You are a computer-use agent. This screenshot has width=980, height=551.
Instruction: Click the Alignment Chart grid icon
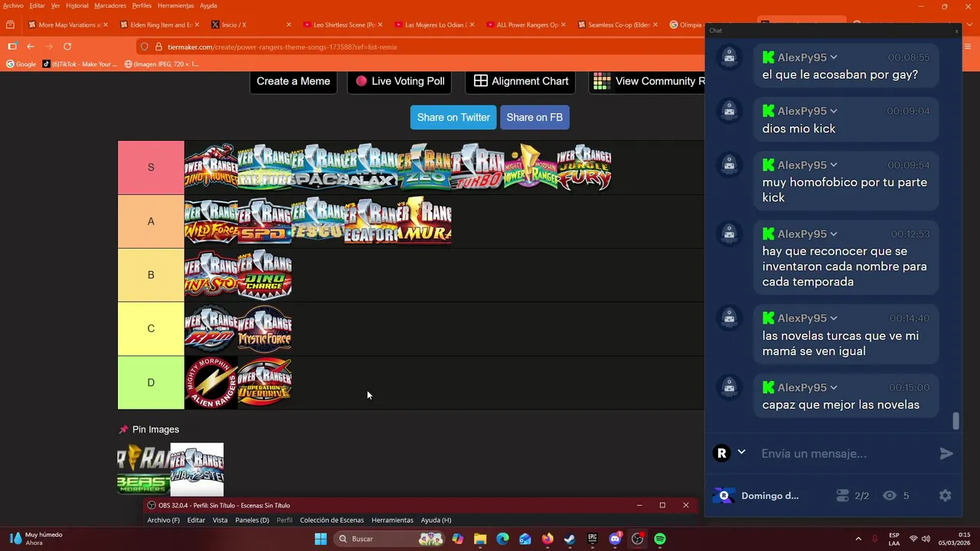point(481,81)
